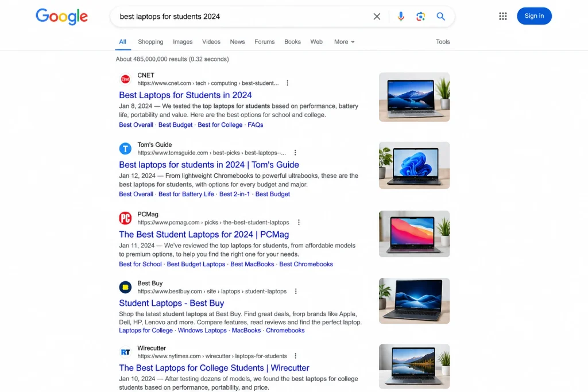Screen dimensions: 588x392
Task: Click the Google logo
Action: pos(62,17)
